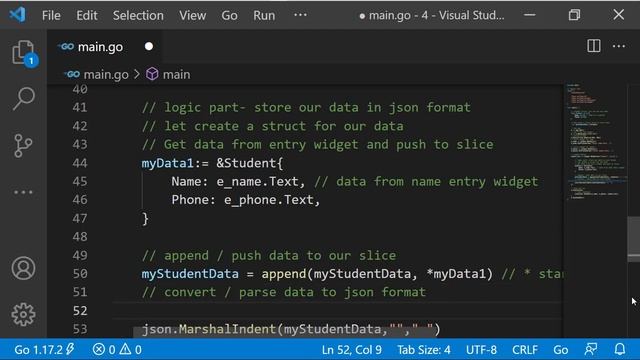Image resolution: width=640 pixels, height=360 pixels.
Task: Click the VS Code logo icon
Action: (18, 15)
